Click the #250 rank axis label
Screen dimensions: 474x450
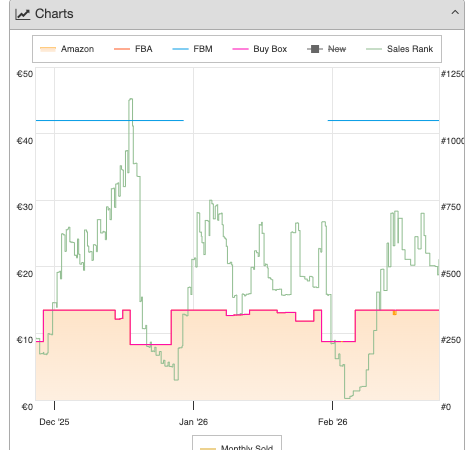click(x=451, y=340)
